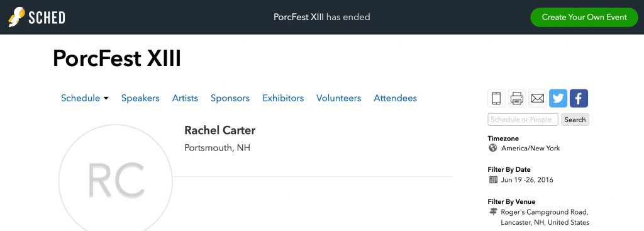The image size is (644, 231).
Task: Focus the Schedule or People search field
Action: (523, 120)
